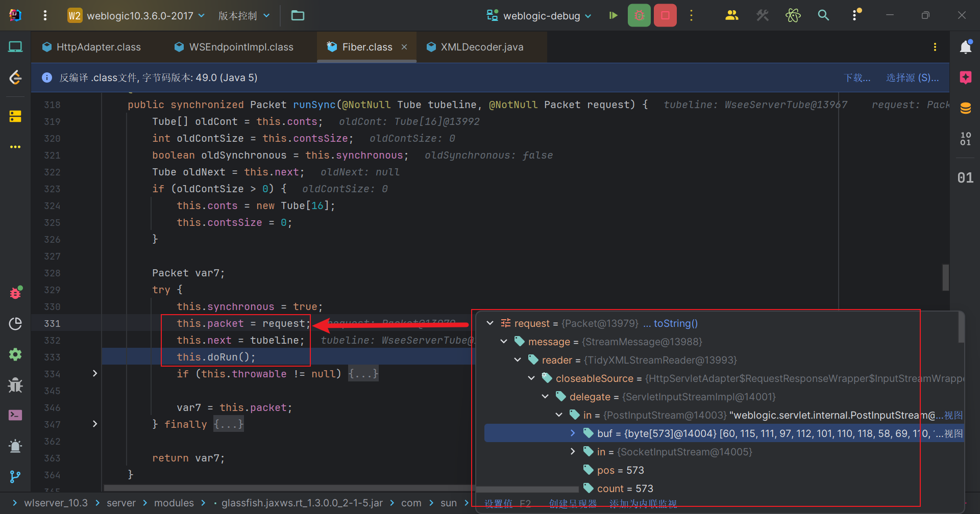Open the Git branch tool window
The width and height of the screenshot is (980, 514).
(15, 477)
